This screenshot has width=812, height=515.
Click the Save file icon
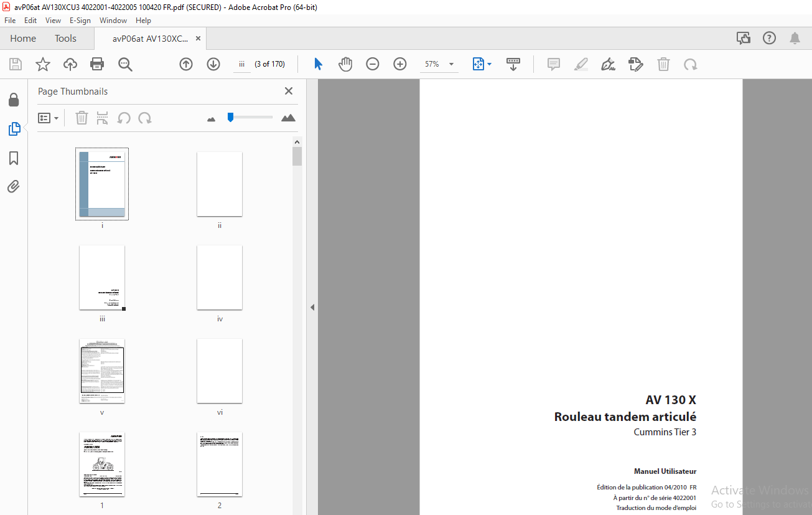(16, 64)
